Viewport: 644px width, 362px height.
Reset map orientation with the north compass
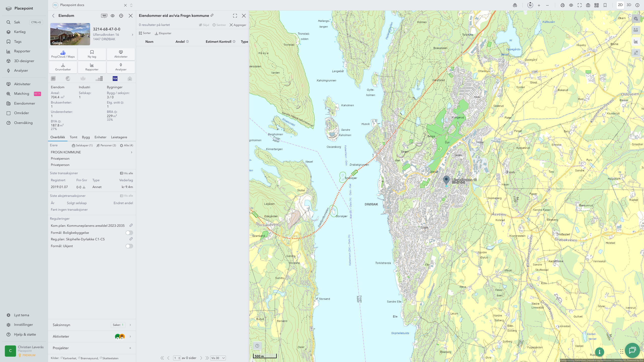pos(530,5)
